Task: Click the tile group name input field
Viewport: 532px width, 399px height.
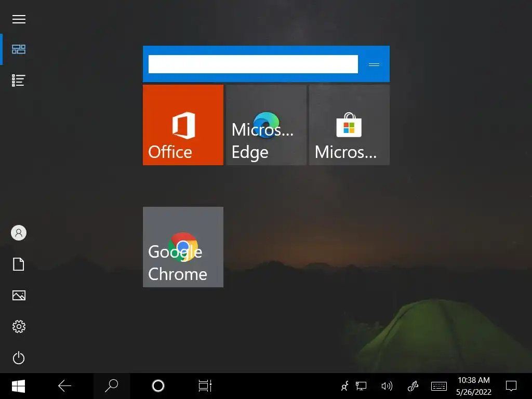Action: (253, 64)
